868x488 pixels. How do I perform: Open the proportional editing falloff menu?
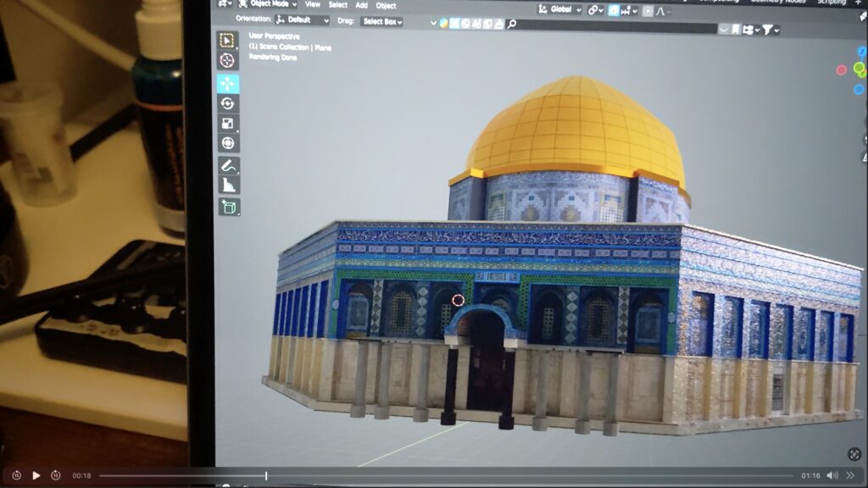(663, 11)
